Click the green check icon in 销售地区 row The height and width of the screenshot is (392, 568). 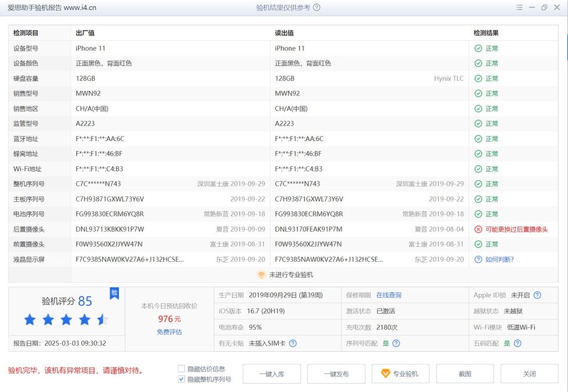(x=478, y=109)
